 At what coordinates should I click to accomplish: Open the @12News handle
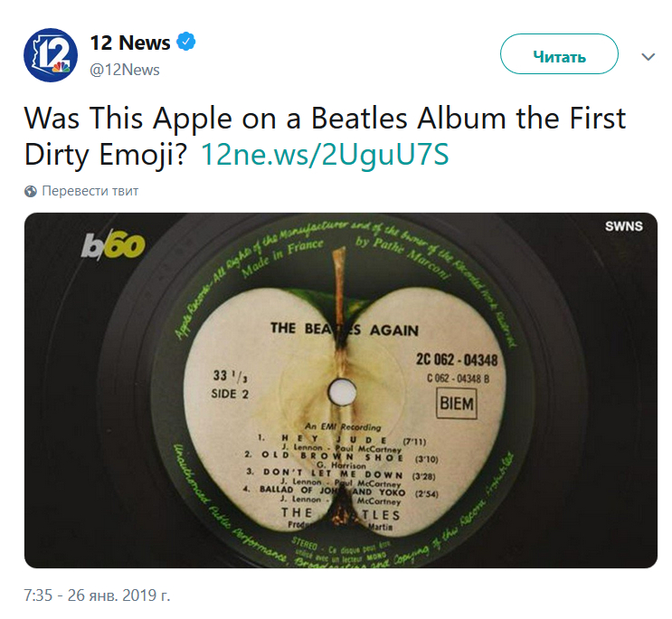(x=124, y=70)
